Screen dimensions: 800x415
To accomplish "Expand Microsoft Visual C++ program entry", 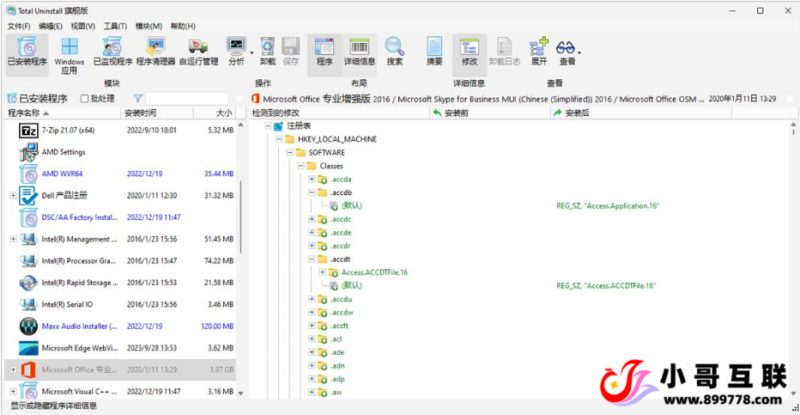I will click(x=13, y=392).
